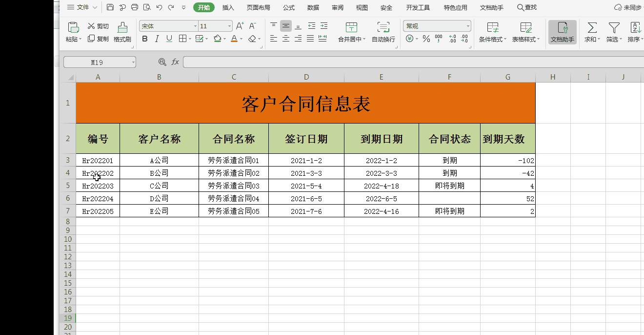Viewport: 644px width, 335px height.
Task: Expand the eraser clear options arrow
Action: pos(260,39)
